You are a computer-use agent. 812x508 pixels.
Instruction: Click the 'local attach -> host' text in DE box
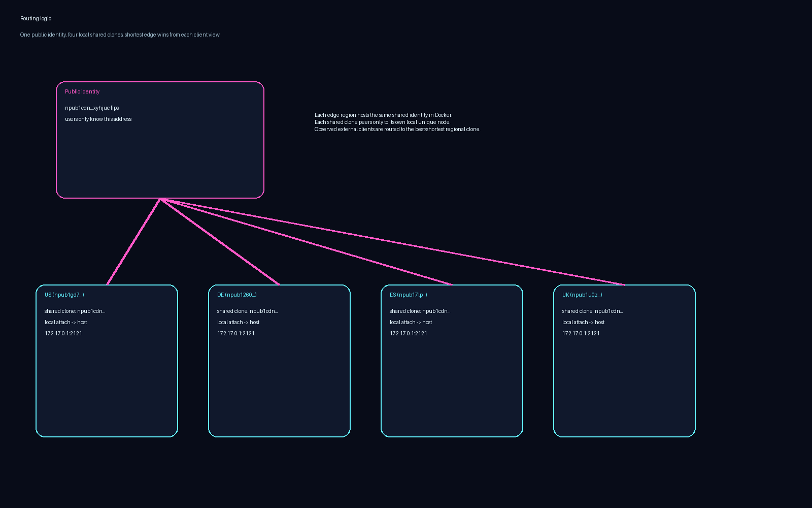pyautogui.click(x=238, y=322)
